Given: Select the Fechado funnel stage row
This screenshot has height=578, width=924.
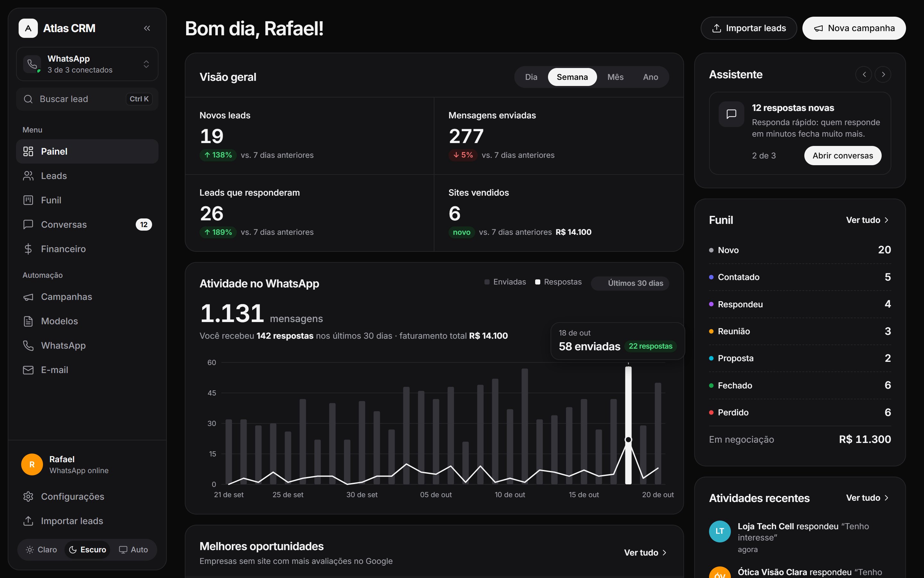Looking at the screenshot, I should click(800, 385).
